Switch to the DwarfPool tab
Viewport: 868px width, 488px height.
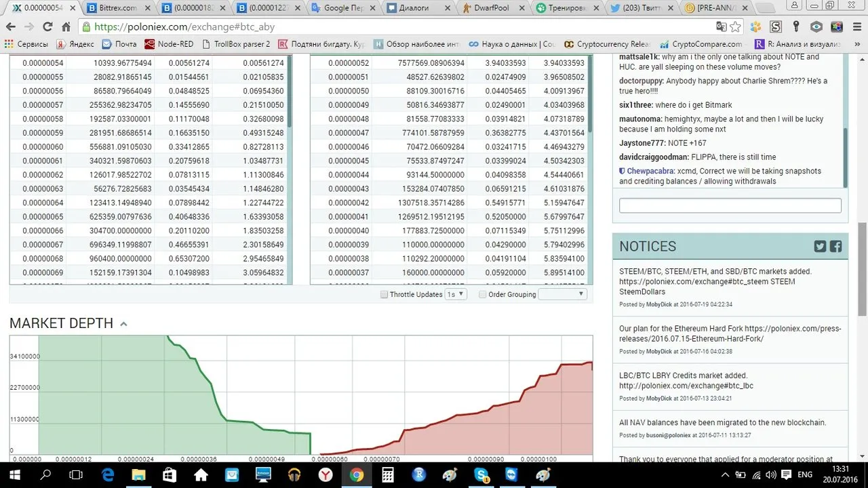[492, 8]
